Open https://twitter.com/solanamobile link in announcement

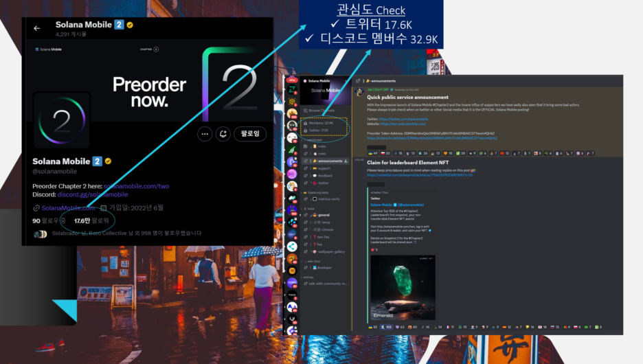[403, 120]
